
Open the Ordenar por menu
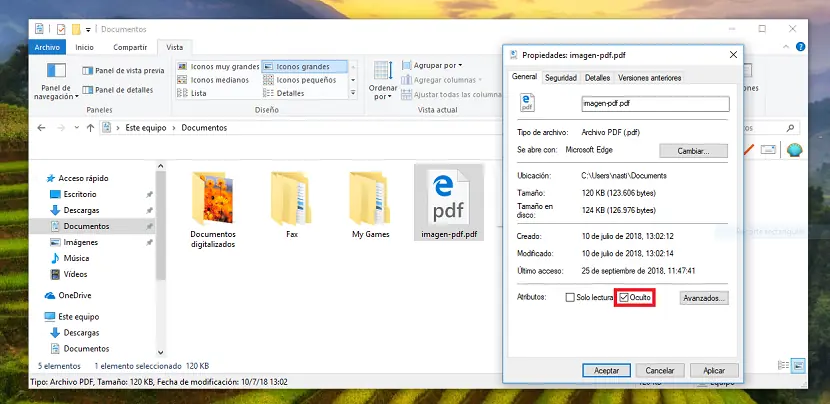point(383,80)
